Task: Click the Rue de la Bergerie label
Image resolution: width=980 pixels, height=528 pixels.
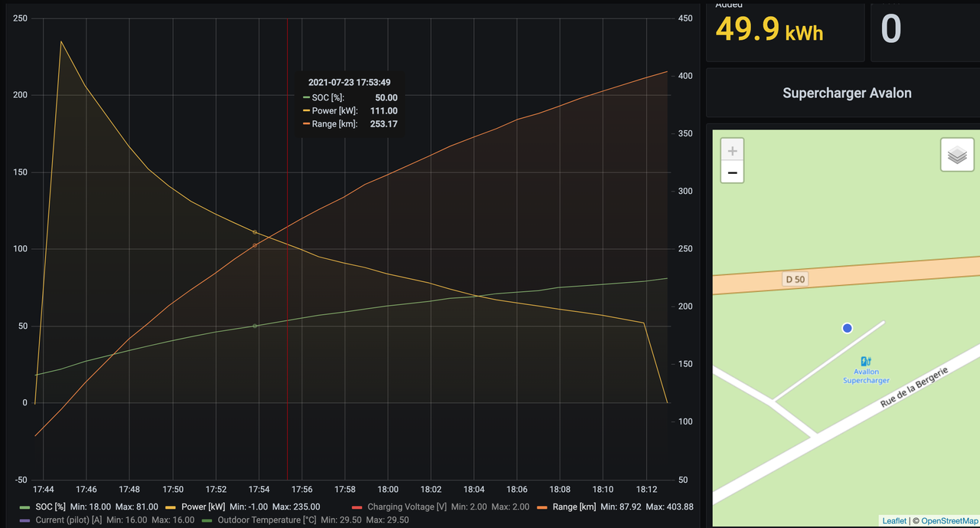Action: pos(915,387)
